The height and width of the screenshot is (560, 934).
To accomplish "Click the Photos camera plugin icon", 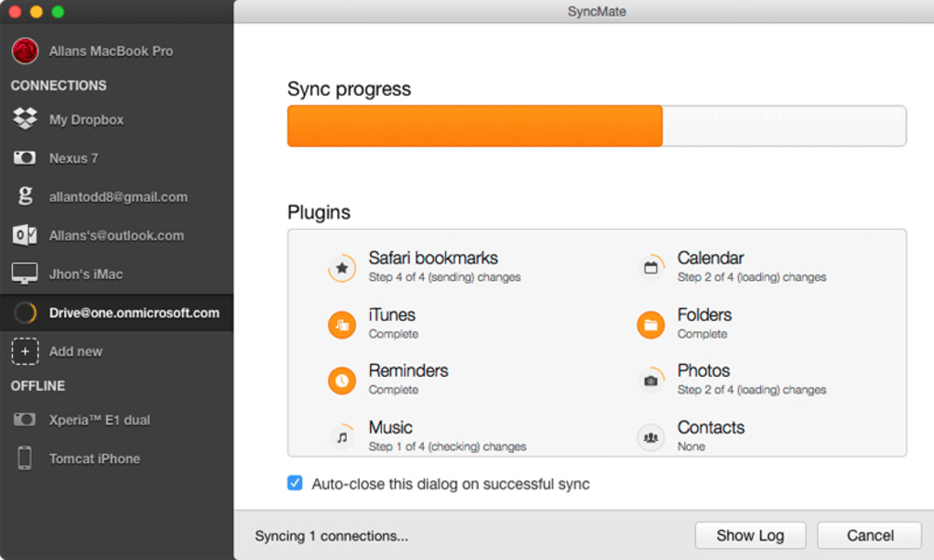I will tap(650, 381).
